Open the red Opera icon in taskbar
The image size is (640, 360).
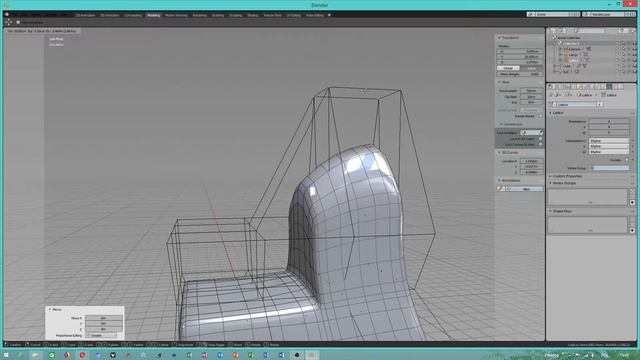click(82, 355)
